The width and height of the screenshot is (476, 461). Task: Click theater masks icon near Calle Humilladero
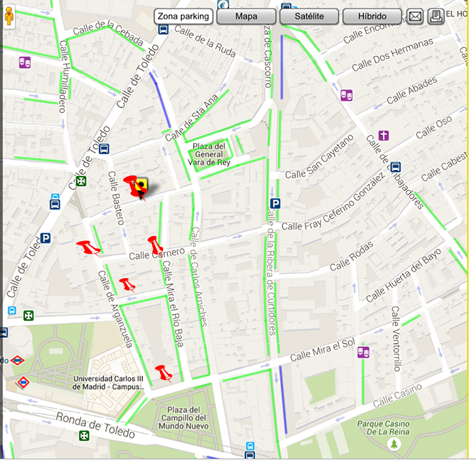click(24, 63)
